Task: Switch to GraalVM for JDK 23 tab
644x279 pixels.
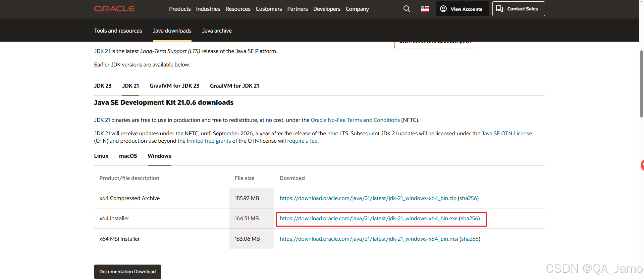Action: pyautogui.click(x=174, y=86)
